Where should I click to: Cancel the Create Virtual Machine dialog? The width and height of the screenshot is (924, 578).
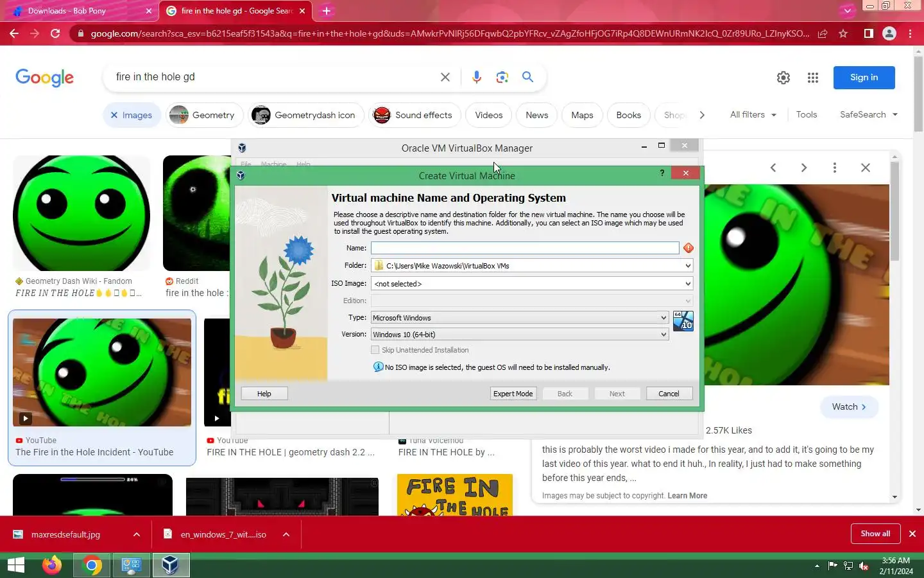coord(669,394)
